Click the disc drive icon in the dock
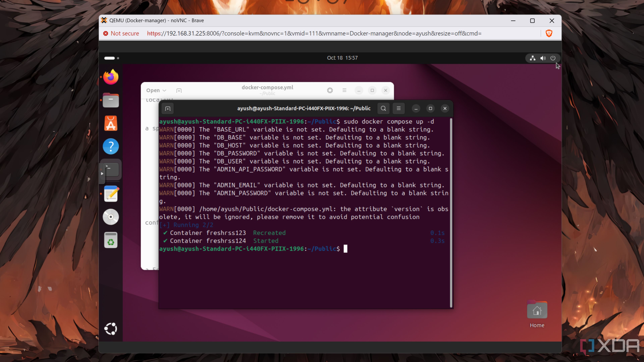 tap(111, 217)
